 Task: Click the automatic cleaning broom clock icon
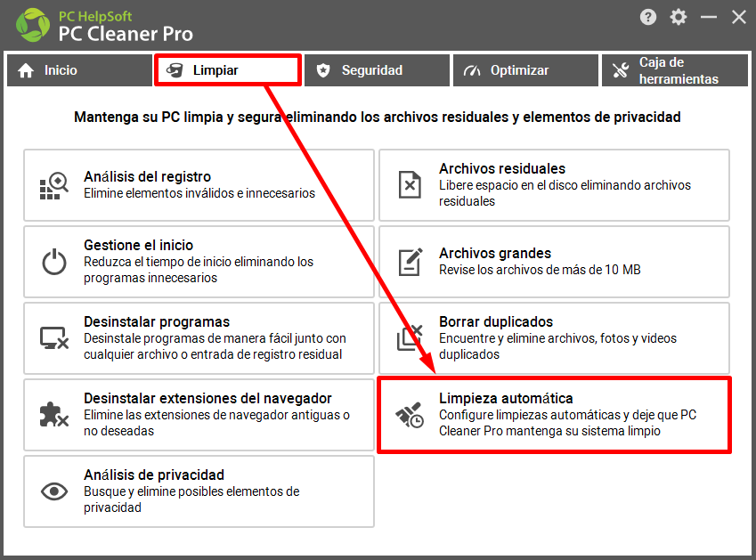(410, 415)
